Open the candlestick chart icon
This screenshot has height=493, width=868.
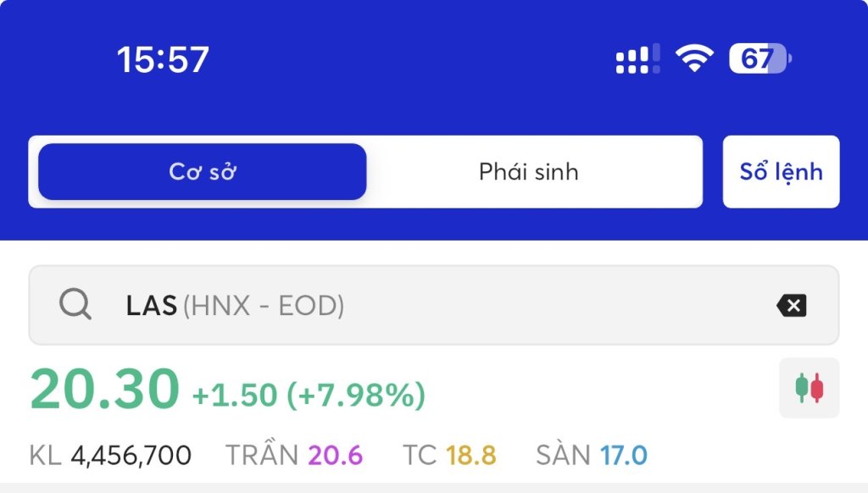(x=809, y=388)
